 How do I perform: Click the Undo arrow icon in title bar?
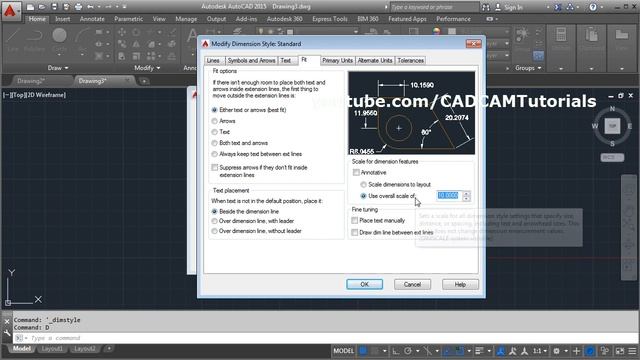coord(90,7)
